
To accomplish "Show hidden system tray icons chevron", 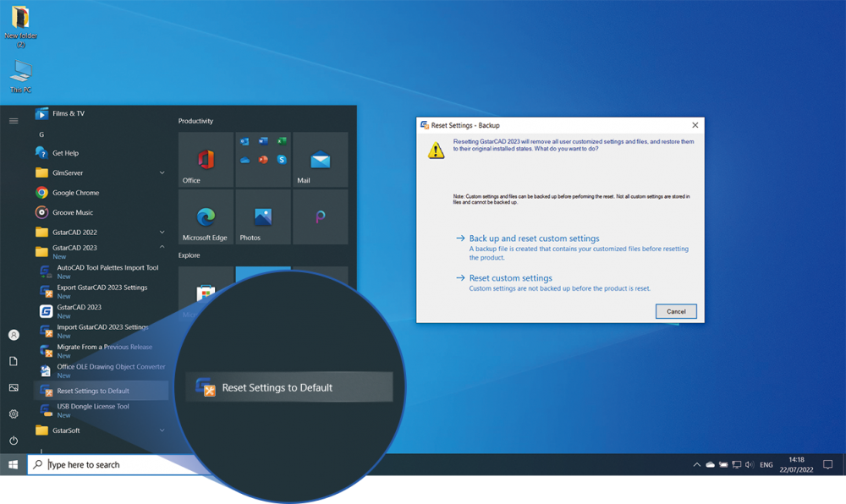I will tap(696, 464).
